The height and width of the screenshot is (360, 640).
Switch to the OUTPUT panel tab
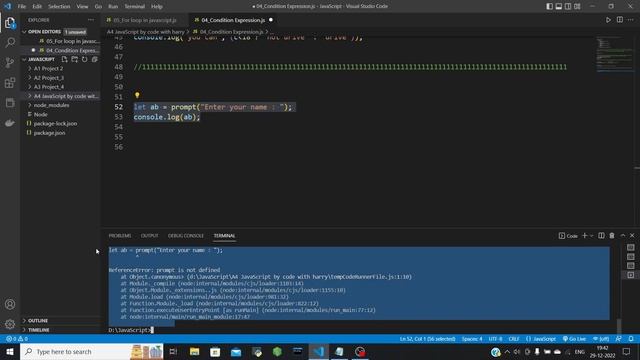click(149, 236)
